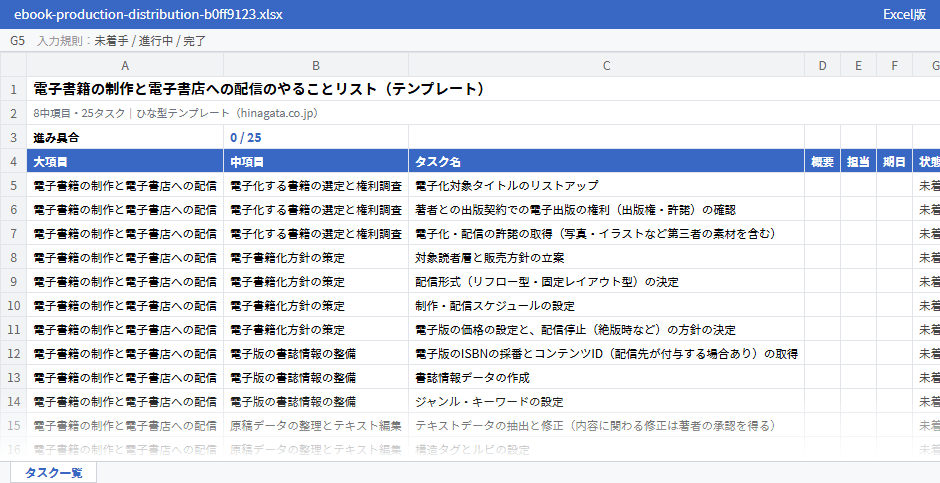The image size is (940, 483).
Task: Select column A header
Action: tap(125, 65)
